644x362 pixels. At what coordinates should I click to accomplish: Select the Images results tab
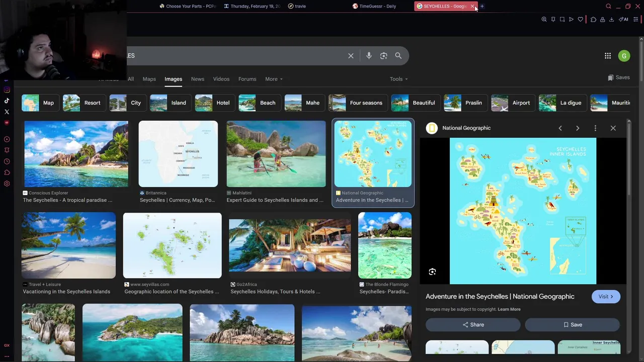point(173,79)
